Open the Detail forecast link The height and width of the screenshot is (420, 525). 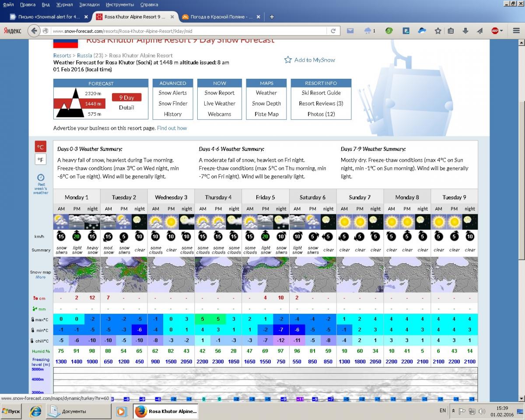(126, 108)
